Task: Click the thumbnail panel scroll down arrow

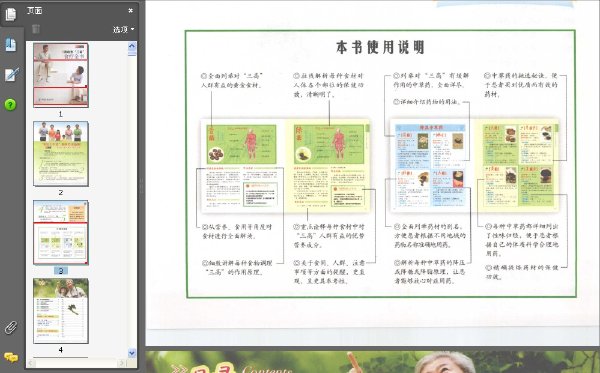Action: pyautogui.click(x=132, y=353)
